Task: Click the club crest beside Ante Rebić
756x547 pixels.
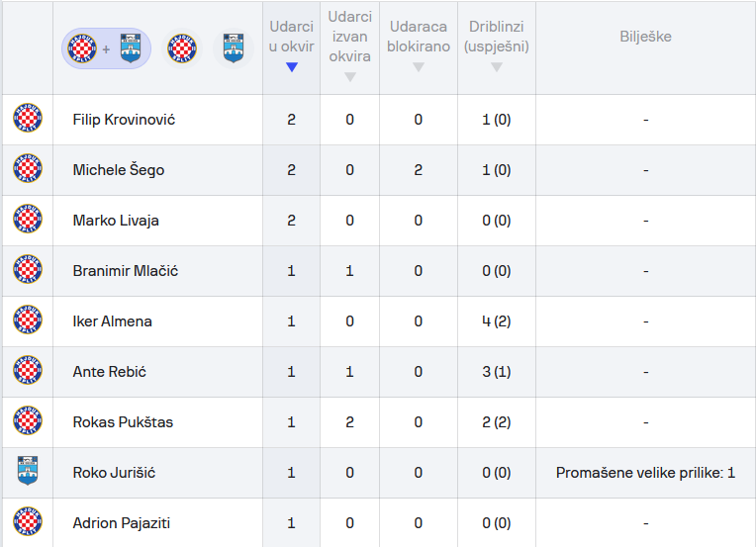Action: pos(28,372)
